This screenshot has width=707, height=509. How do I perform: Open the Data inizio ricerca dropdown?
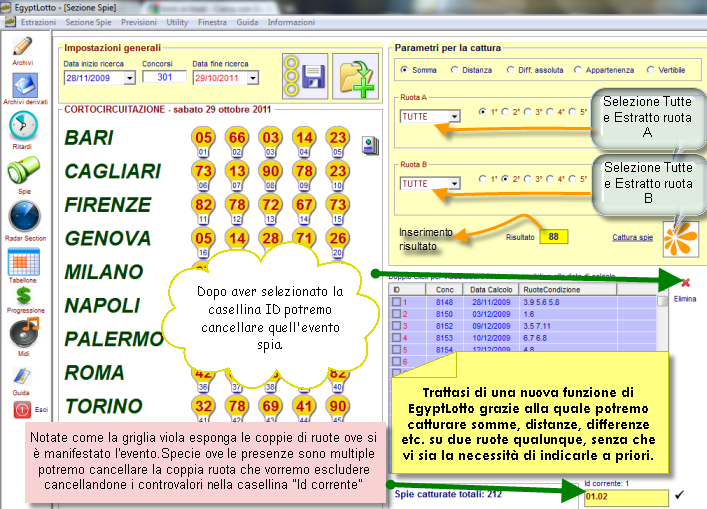point(129,78)
